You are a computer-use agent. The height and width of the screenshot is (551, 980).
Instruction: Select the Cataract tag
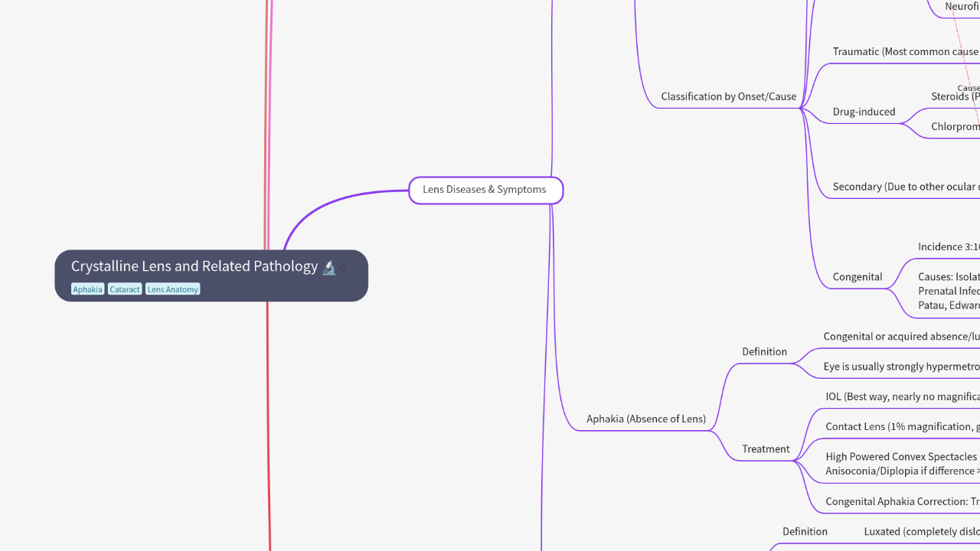125,289
